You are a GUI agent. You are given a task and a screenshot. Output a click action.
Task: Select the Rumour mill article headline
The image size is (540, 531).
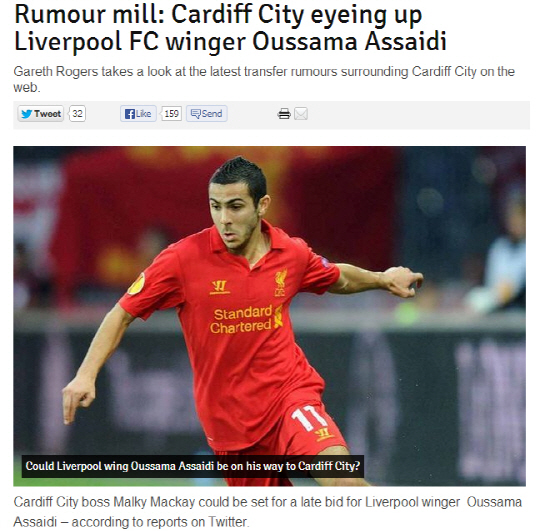tap(230, 28)
